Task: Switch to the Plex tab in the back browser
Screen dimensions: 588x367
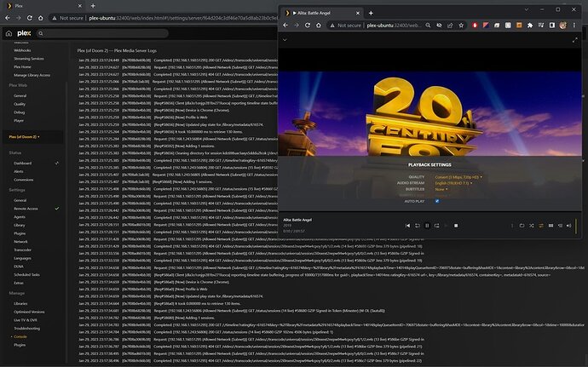Action: click(x=43, y=6)
